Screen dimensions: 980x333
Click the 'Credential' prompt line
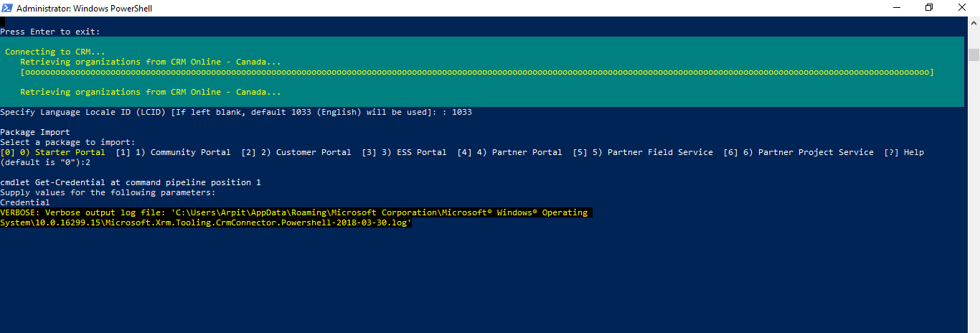(25, 202)
